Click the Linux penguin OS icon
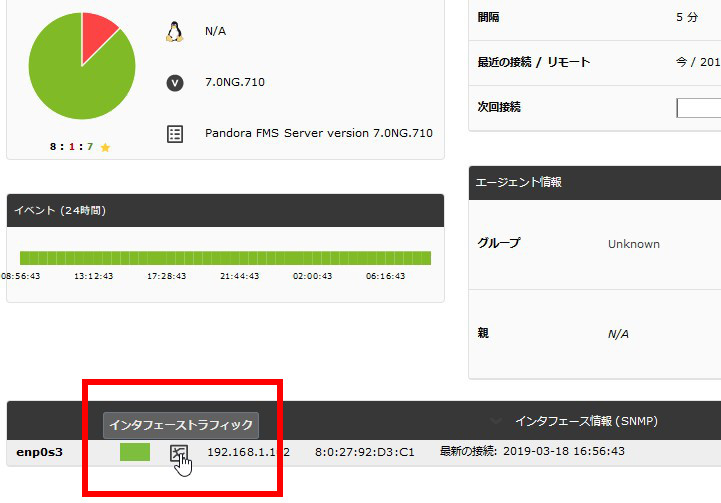The image size is (721, 503). (x=174, y=32)
